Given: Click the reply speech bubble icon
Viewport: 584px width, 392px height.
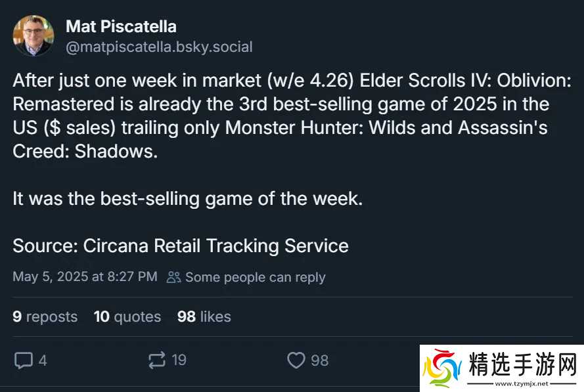Looking at the screenshot, I should pyautogui.click(x=24, y=360).
